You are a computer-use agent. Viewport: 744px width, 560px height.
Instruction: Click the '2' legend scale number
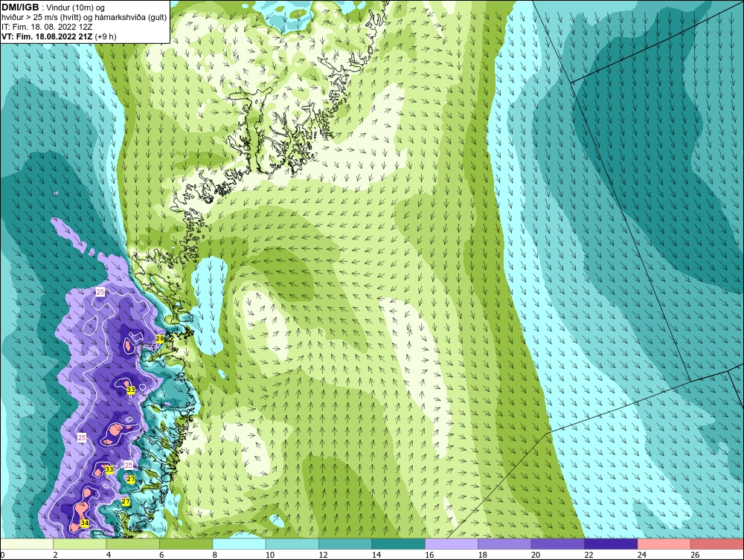tap(56, 555)
